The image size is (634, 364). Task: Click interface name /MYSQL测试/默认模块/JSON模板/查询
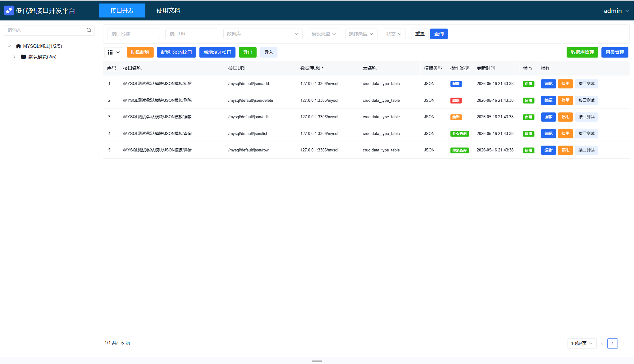tap(157, 134)
